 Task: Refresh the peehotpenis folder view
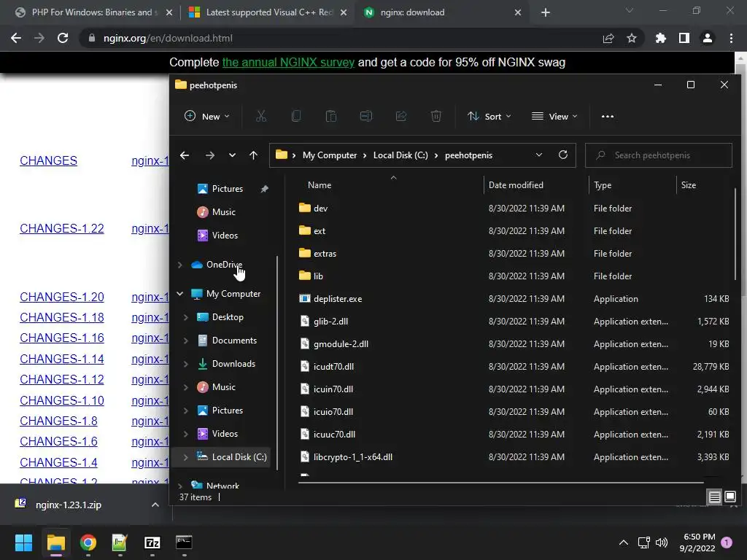click(563, 155)
